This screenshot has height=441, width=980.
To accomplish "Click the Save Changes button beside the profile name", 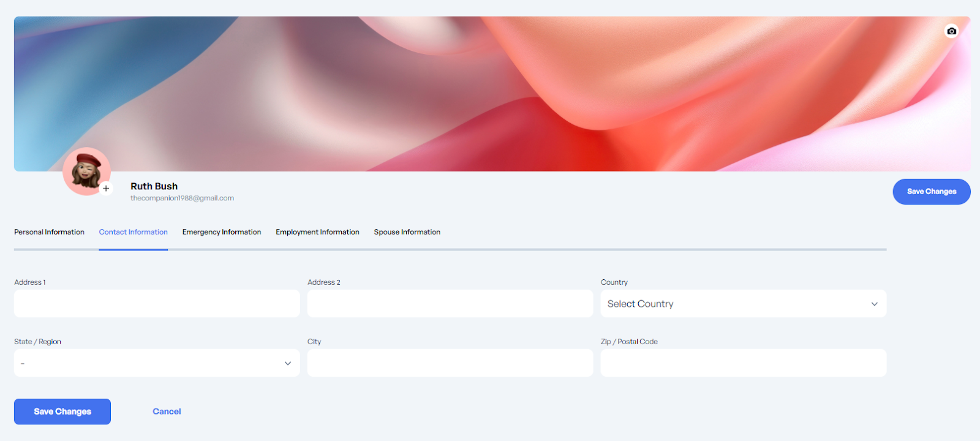I will click(x=931, y=192).
